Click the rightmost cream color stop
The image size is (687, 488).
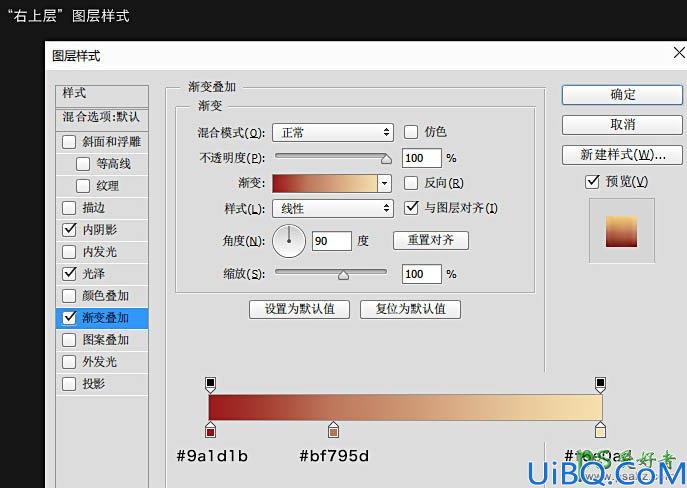600,430
